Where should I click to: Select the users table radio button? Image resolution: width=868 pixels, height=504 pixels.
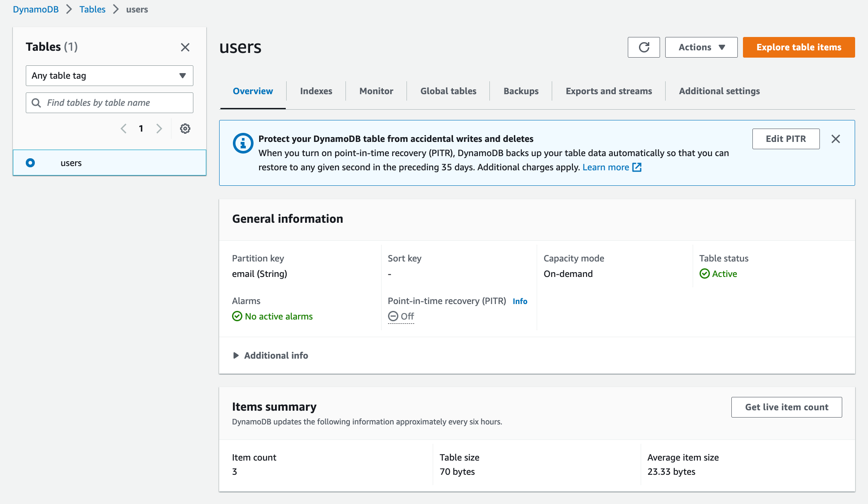coord(31,162)
